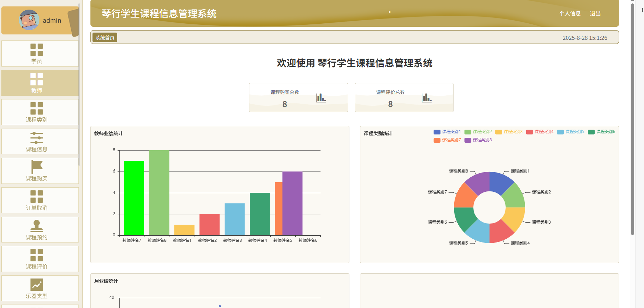This screenshot has height=308, width=644.
Task: Select the 教师 sidebar grid icon
Action: click(37, 79)
